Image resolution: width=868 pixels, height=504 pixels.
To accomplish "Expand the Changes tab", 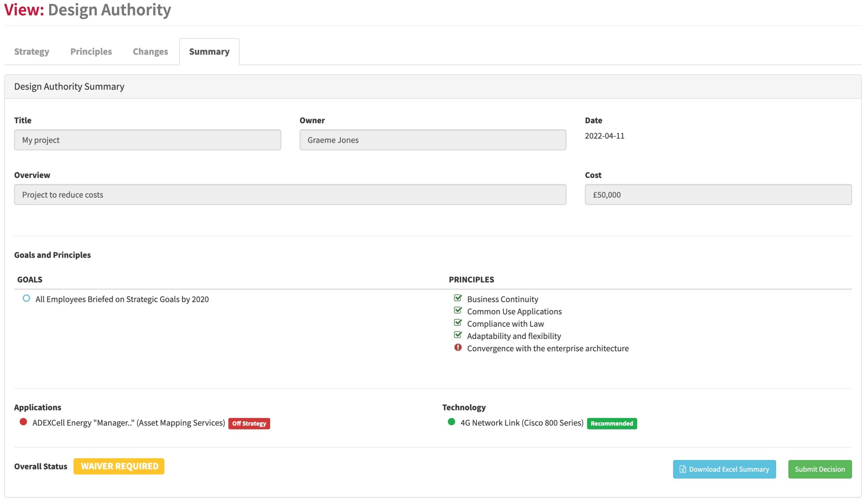I will pos(150,51).
